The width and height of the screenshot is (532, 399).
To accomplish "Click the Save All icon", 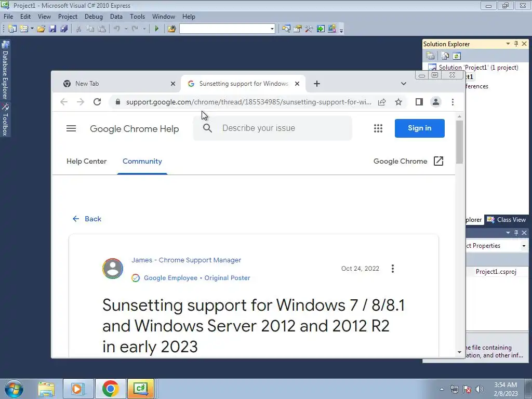I will tap(64, 29).
